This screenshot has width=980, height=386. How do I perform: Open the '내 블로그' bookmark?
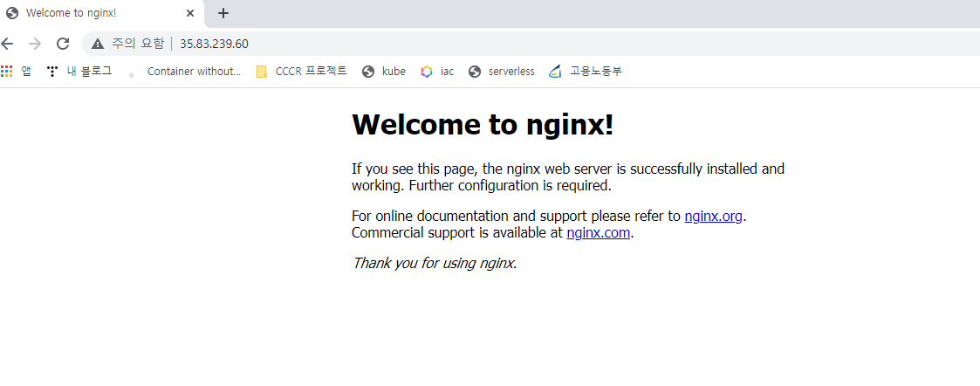point(79,72)
